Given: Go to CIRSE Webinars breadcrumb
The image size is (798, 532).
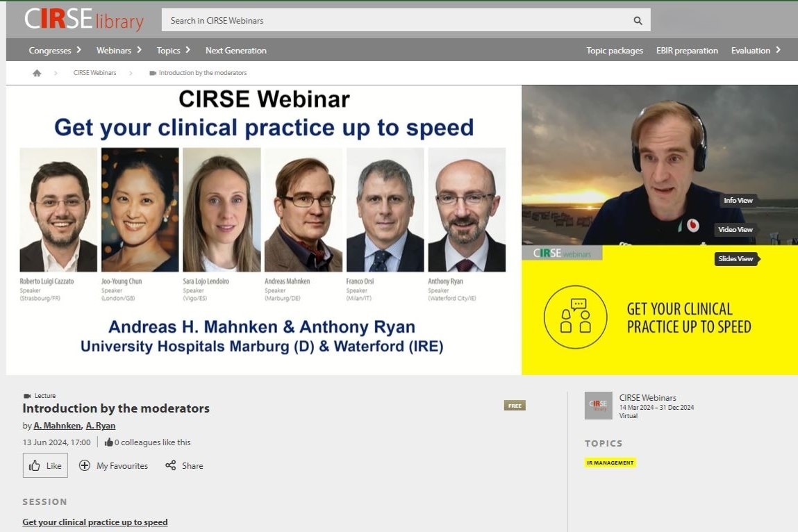Looking at the screenshot, I should click(94, 73).
